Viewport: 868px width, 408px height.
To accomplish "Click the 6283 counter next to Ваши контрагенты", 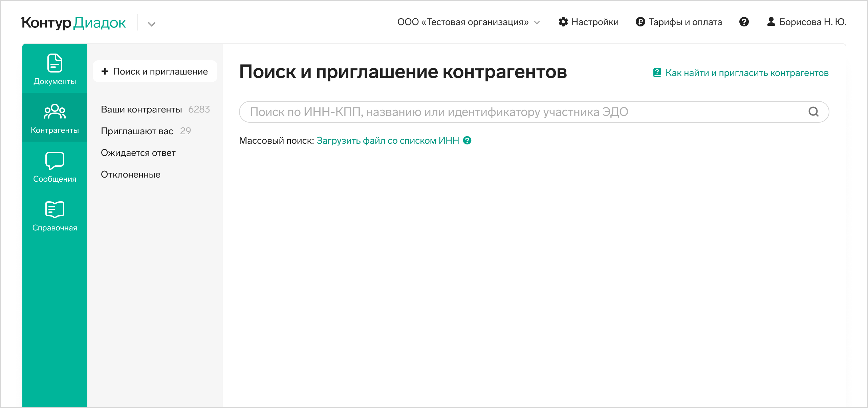I will (199, 109).
